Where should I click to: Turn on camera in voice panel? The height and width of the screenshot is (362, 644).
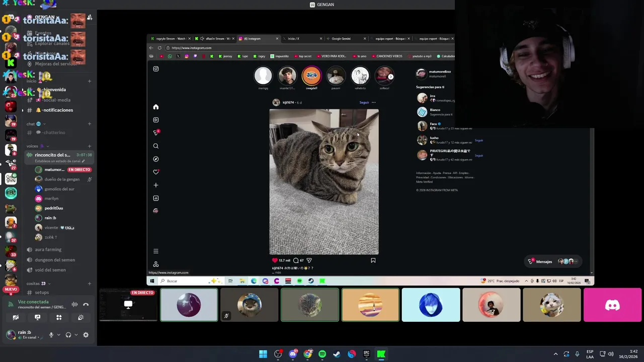[16, 317]
